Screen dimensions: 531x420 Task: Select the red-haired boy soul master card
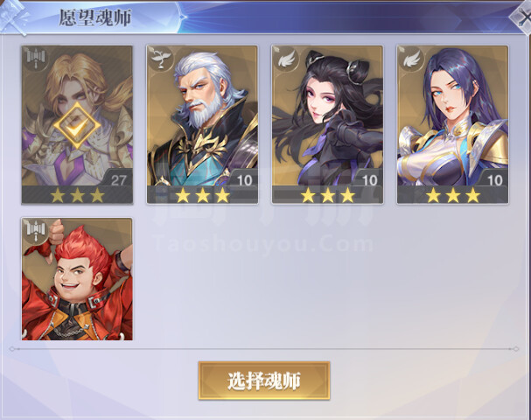click(77, 279)
